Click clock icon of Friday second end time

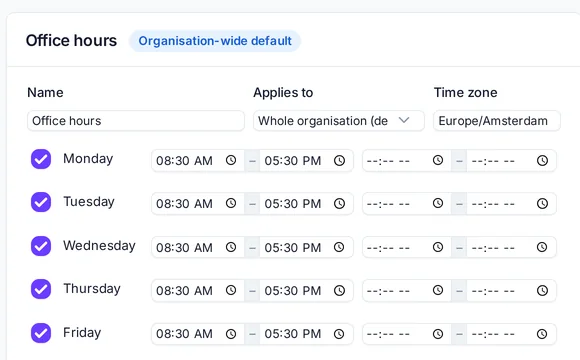(x=542, y=334)
